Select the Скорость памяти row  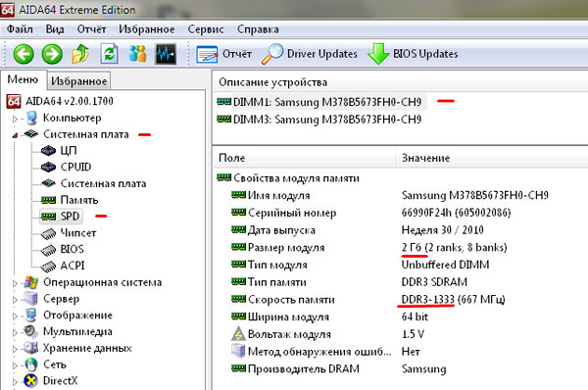[x=368, y=300]
